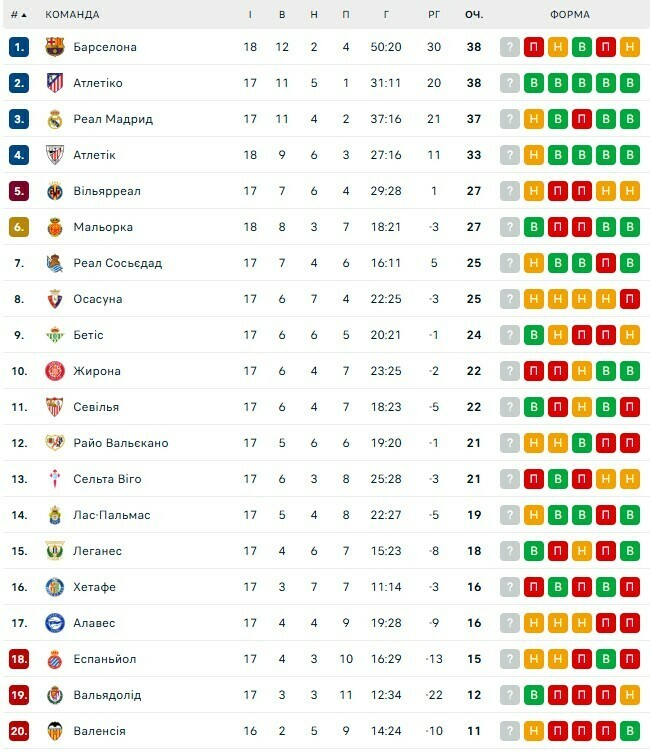Sort table by the РГ column

pos(434,15)
